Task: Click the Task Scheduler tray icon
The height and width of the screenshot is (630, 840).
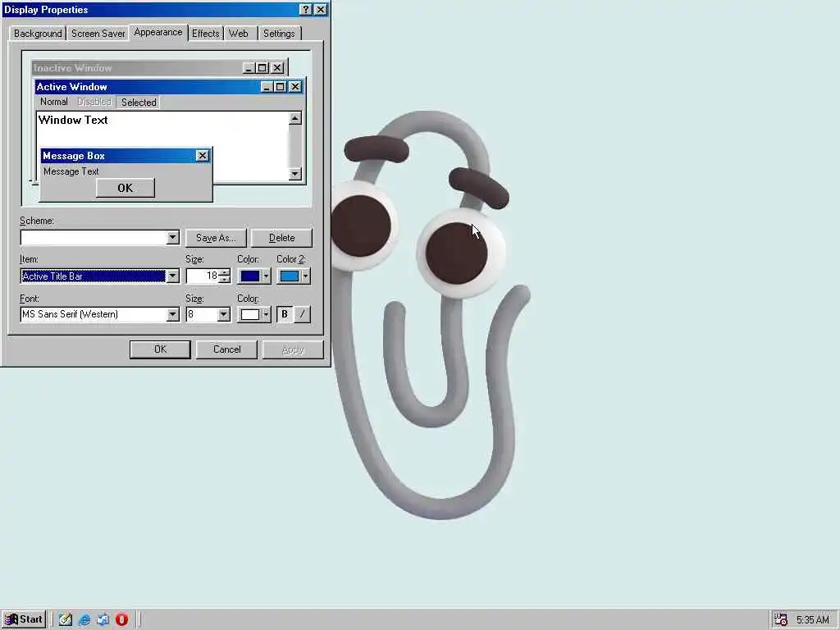Action: coord(781,620)
